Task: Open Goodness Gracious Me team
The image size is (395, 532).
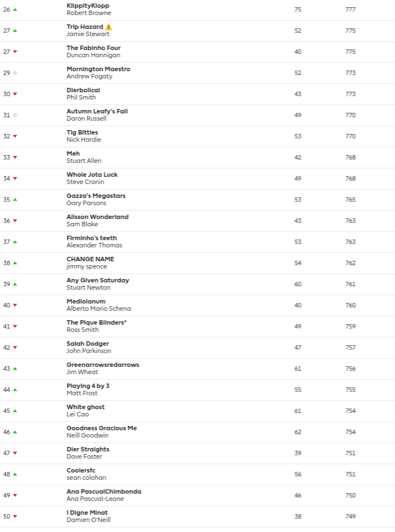Action: click(102, 428)
